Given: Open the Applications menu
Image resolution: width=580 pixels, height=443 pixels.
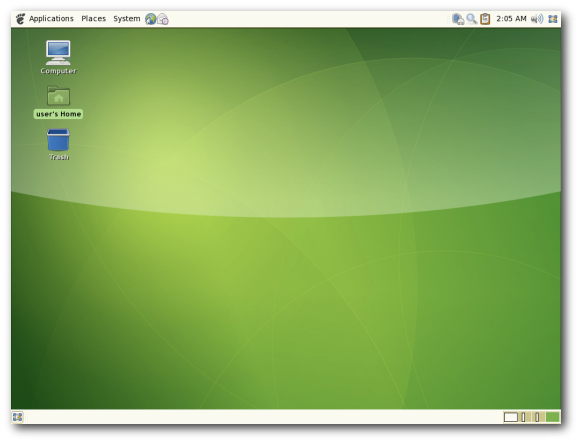Looking at the screenshot, I should coord(51,18).
